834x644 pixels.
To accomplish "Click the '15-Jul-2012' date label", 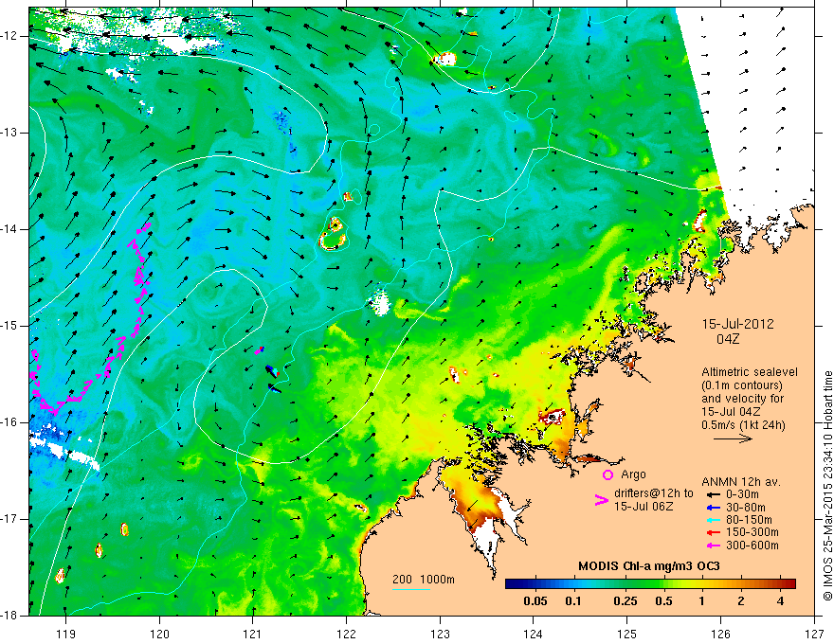I will coord(737,324).
